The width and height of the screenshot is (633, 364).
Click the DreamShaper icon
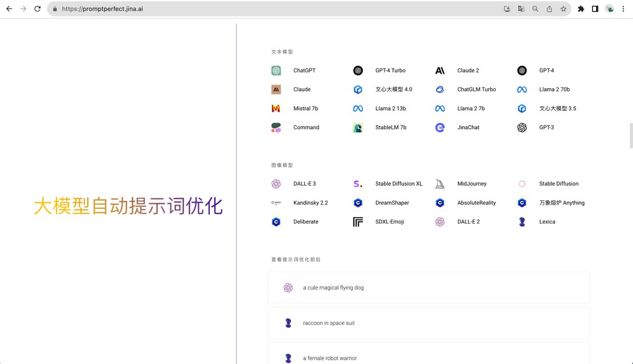point(358,203)
